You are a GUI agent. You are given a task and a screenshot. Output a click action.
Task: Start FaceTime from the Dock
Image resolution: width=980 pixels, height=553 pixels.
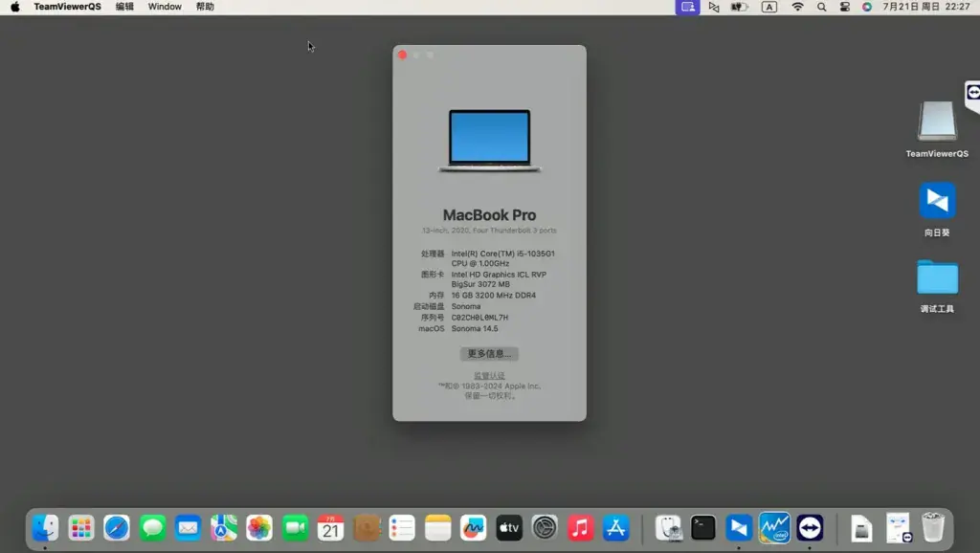pyautogui.click(x=295, y=528)
